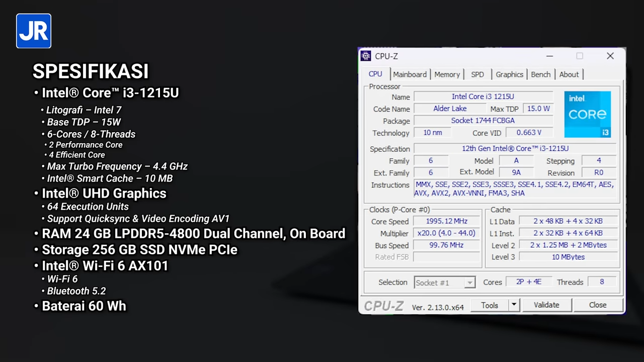Click the Code Name value Alder Lake
Screen dimensions: 644x362
tap(450, 109)
